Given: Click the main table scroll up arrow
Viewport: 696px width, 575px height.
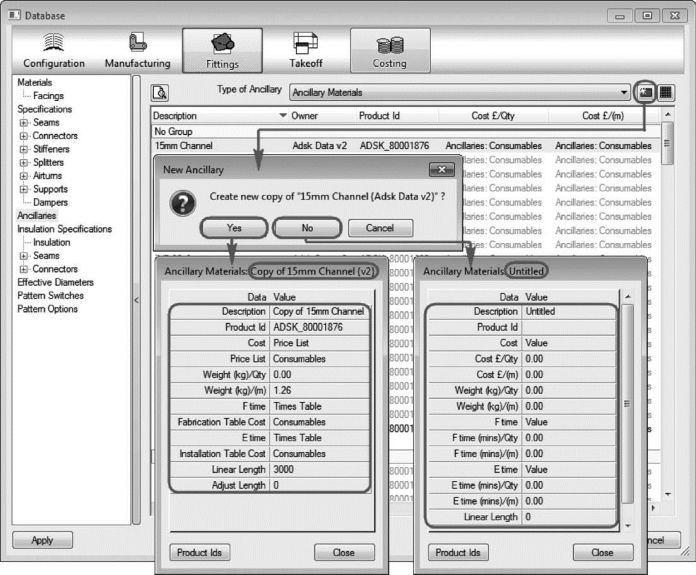Looking at the screenshot, I should click(667, 115).
